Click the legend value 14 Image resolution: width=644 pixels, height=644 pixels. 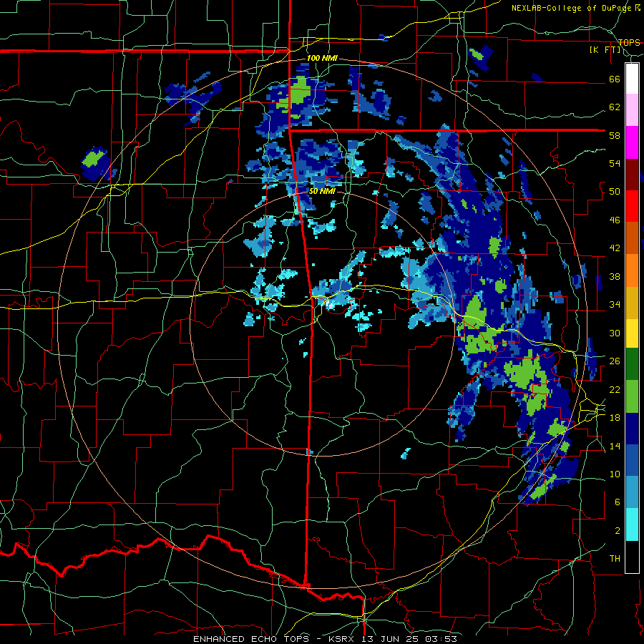[x=615, y=446]
